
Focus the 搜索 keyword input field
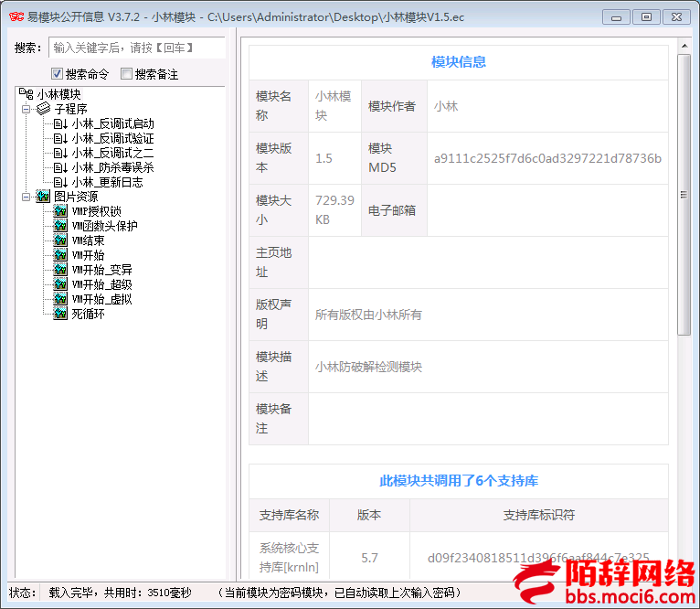[x=137, y=48]
